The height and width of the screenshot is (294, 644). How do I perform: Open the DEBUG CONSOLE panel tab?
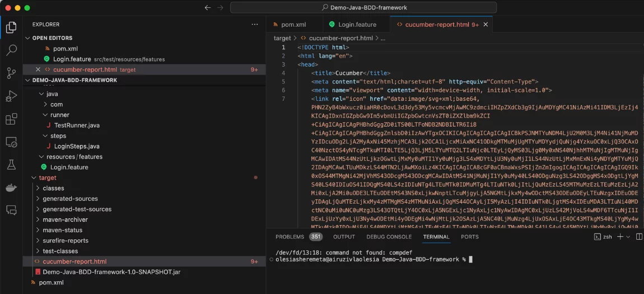(389, 237)
